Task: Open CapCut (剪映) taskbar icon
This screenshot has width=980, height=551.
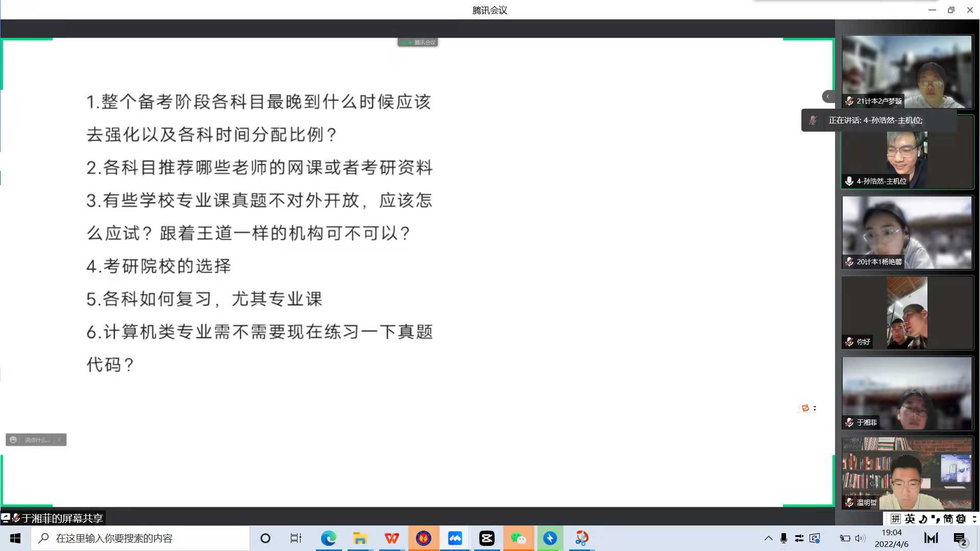Action: 486,538
